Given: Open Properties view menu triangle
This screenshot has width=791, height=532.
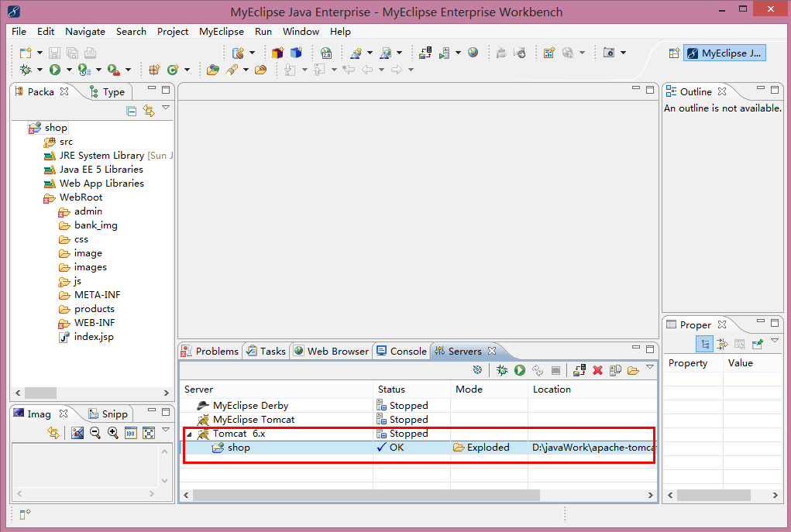Looking at the screenshot, I should 775,342.
